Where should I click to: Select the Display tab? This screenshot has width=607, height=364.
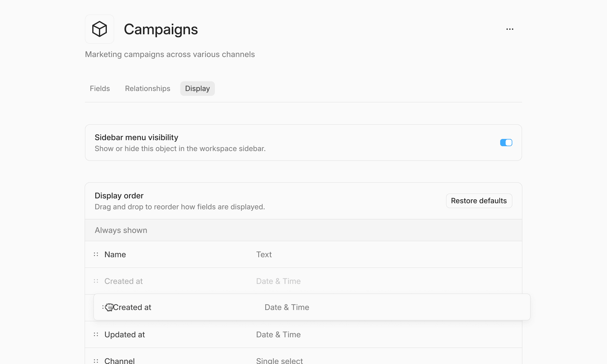[198, 89]
